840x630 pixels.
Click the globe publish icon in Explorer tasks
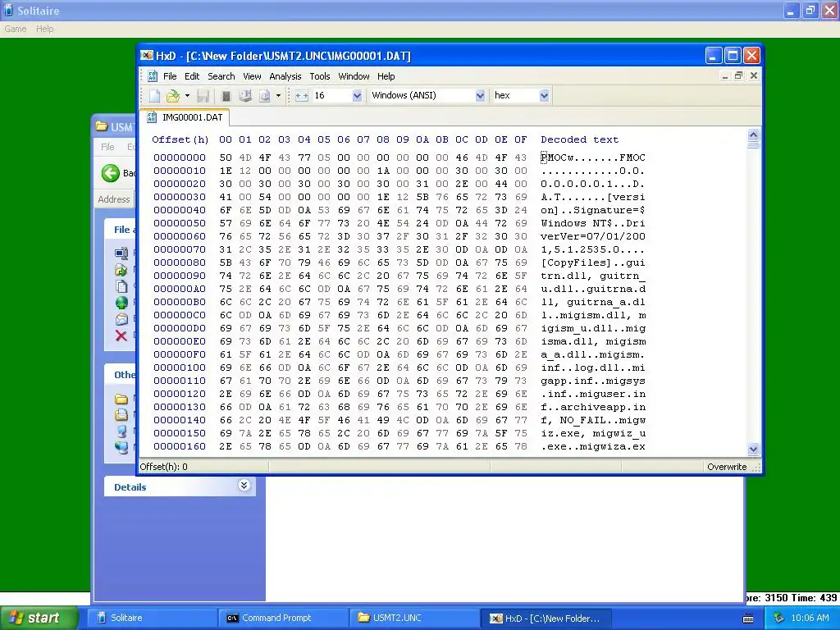click(x=121, y=303)
